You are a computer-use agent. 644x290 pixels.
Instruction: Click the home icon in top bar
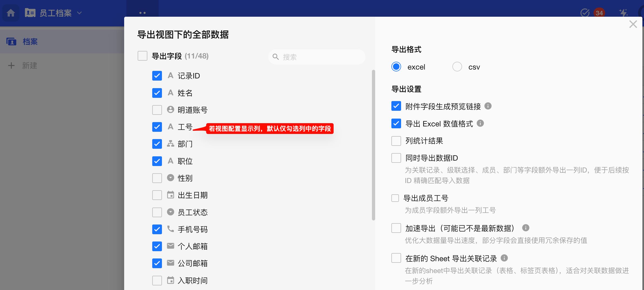pos(11,13)
